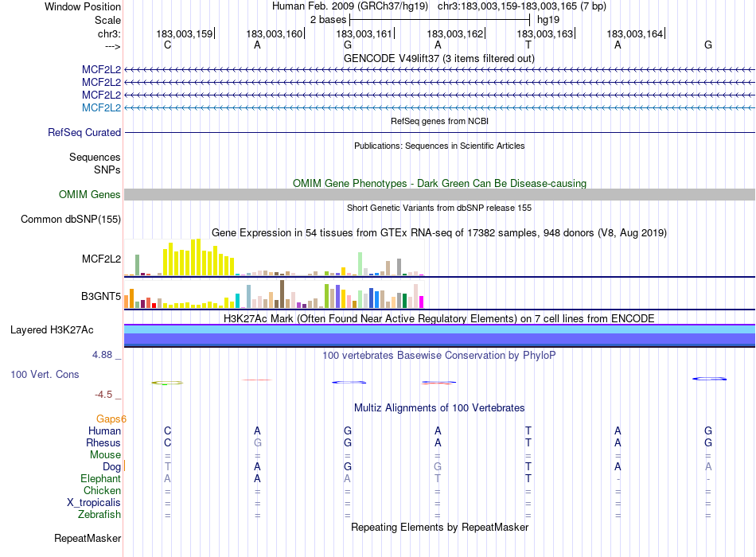Click the RepeatMasker track label
Viewport: 756px width, 557px height.
click(88, 538)
